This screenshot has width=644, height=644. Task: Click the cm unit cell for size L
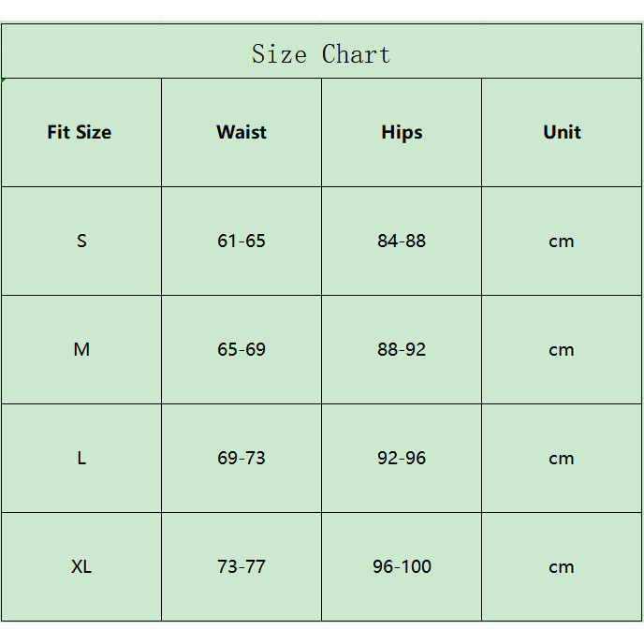click(562, 458)
